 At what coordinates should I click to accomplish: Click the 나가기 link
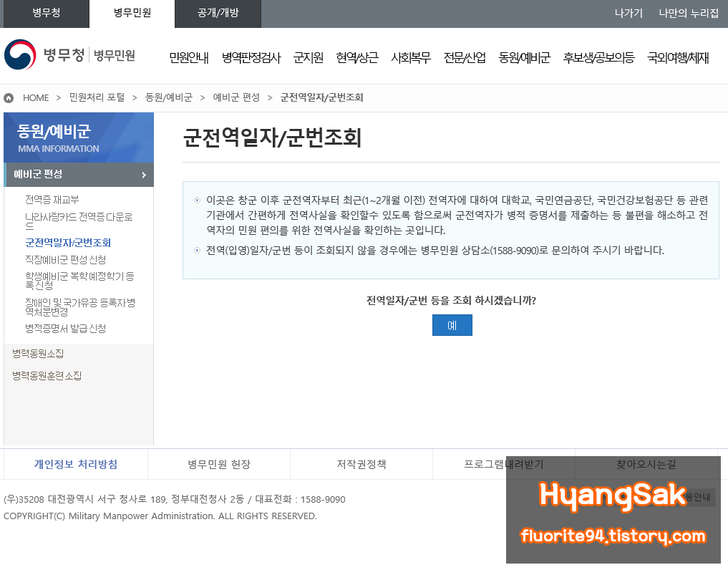click(628, 13)
